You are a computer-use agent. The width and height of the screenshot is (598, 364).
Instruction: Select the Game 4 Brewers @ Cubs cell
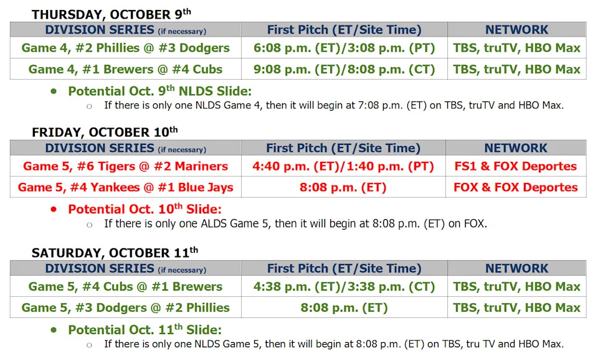125,69
